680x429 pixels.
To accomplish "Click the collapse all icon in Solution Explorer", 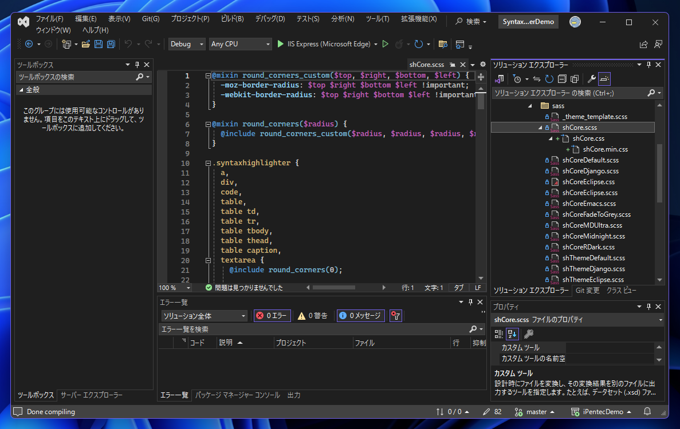I will coord(562,78).
